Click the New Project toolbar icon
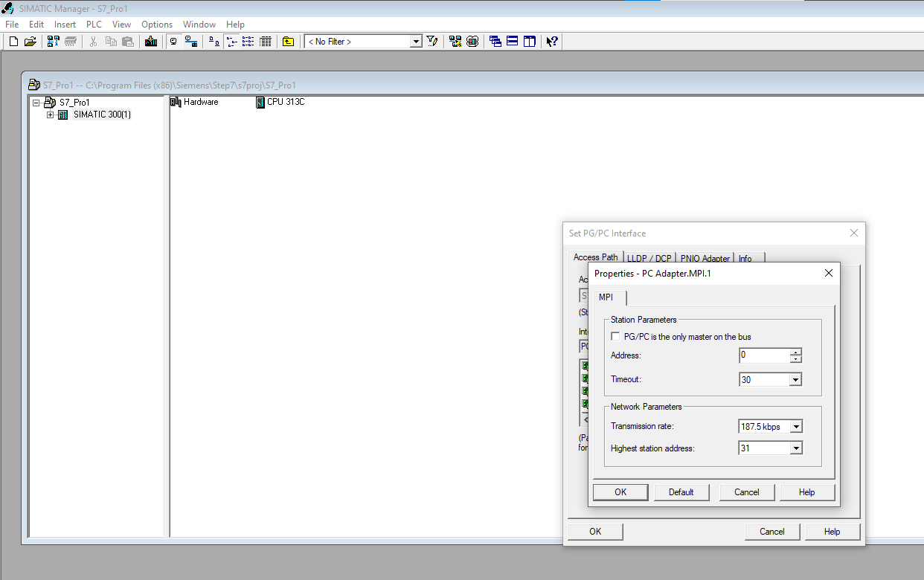 13,42
